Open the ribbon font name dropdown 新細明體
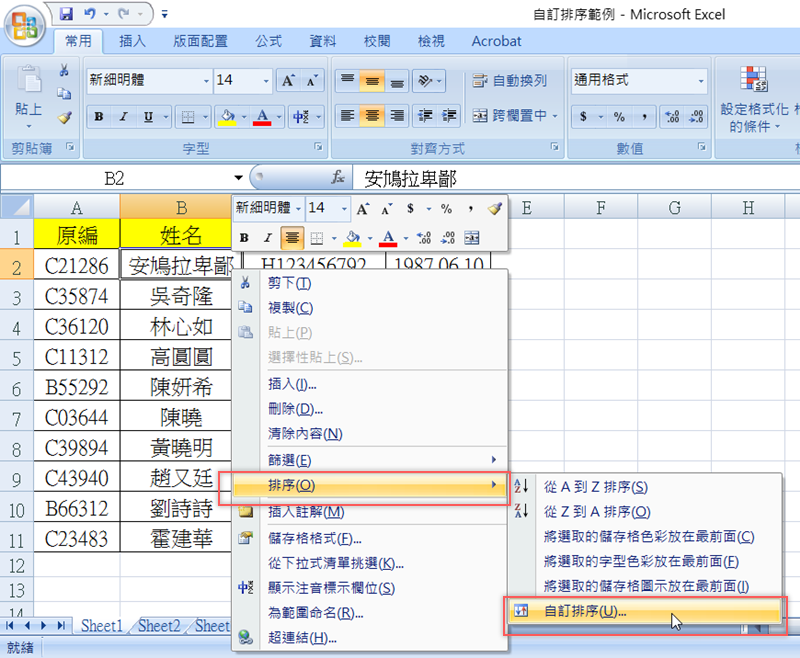800x658 pixels. pyautogui.click(x=206, y=81)
